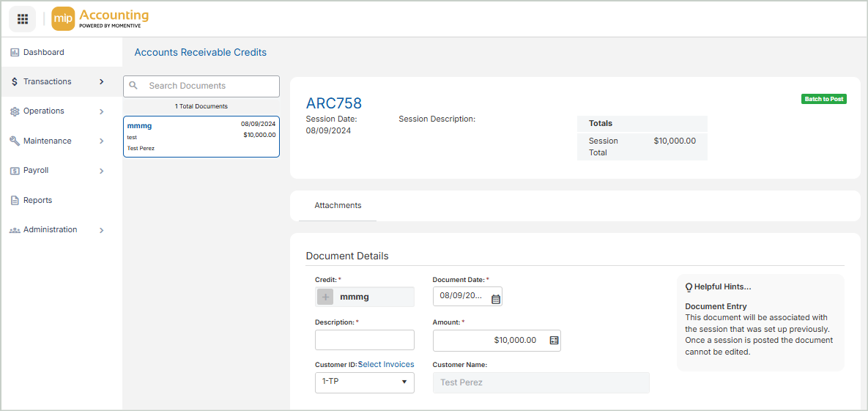Click into the Description input field

pos(364,340)
